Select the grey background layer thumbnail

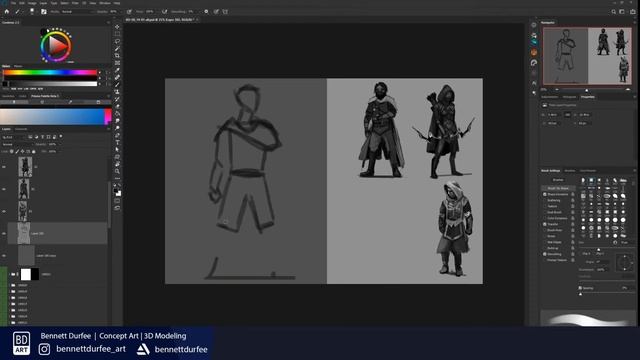(26, 256)
